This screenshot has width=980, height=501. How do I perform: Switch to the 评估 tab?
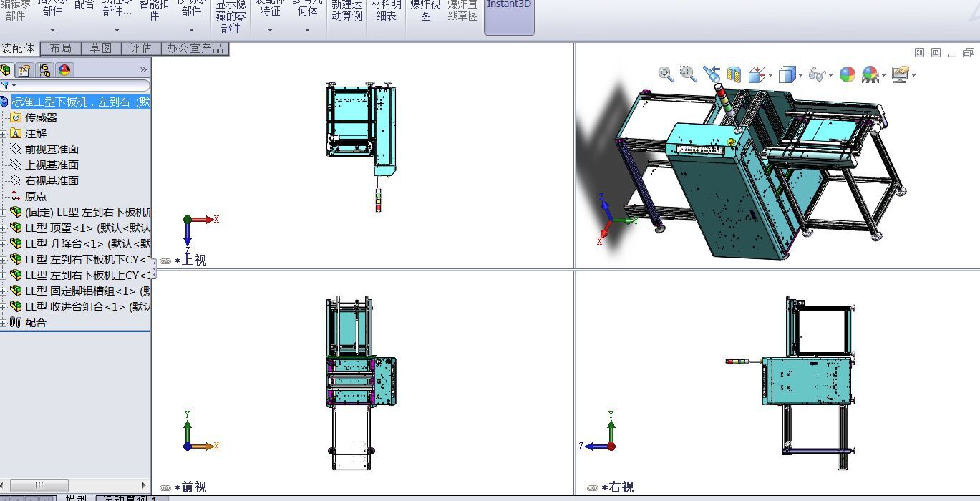point(141,48)
